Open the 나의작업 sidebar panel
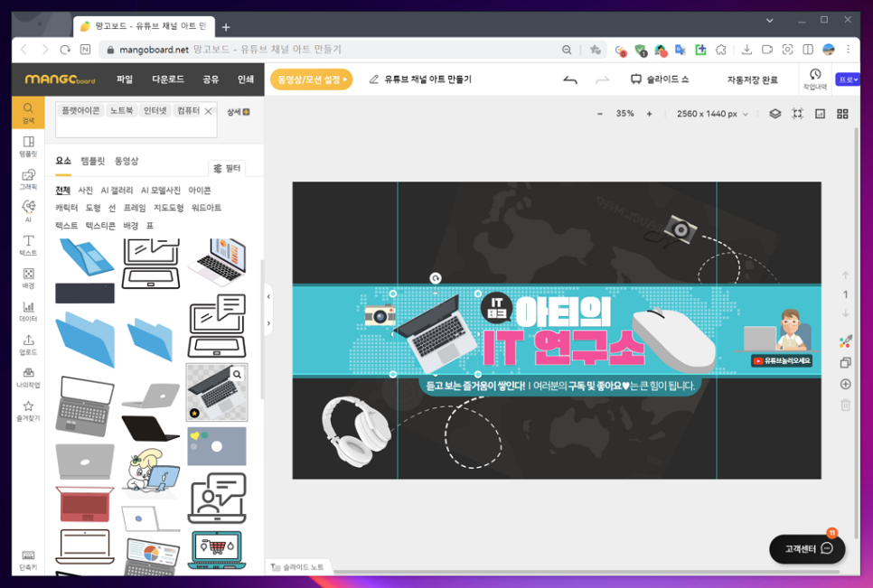873x588 pixels. click(28, 378)
